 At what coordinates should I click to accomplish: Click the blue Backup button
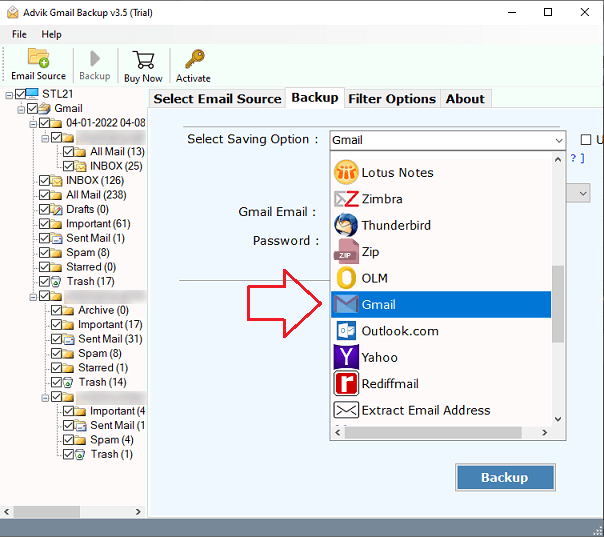(505, 477)
